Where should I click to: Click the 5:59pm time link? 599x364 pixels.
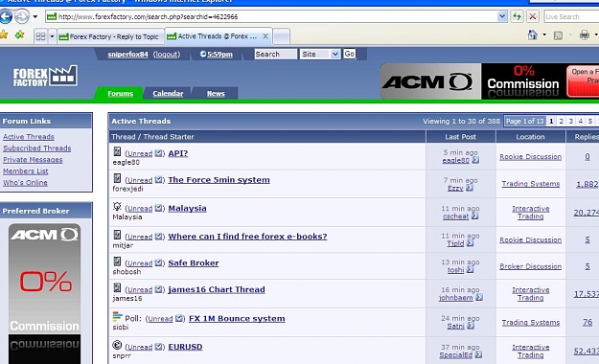(x=219, y=55)
